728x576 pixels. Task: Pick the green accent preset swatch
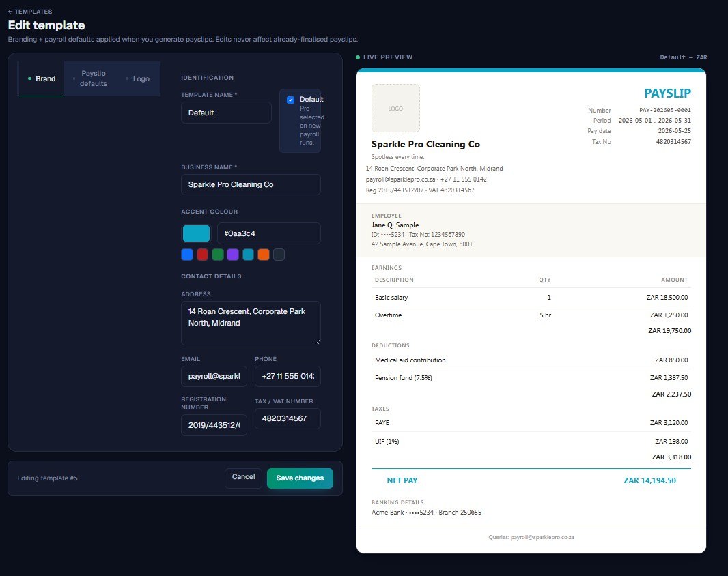(218, 255)
